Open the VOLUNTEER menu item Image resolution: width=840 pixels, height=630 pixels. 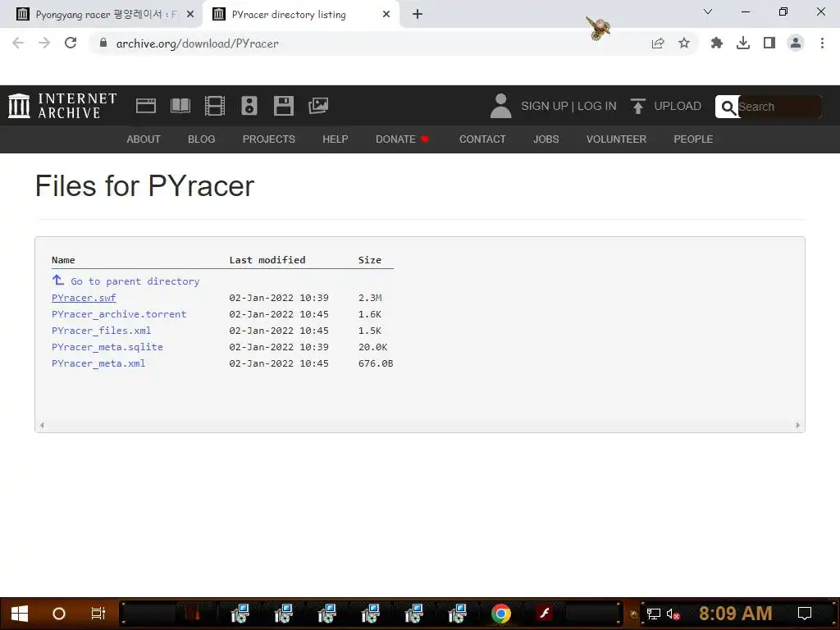616,139
